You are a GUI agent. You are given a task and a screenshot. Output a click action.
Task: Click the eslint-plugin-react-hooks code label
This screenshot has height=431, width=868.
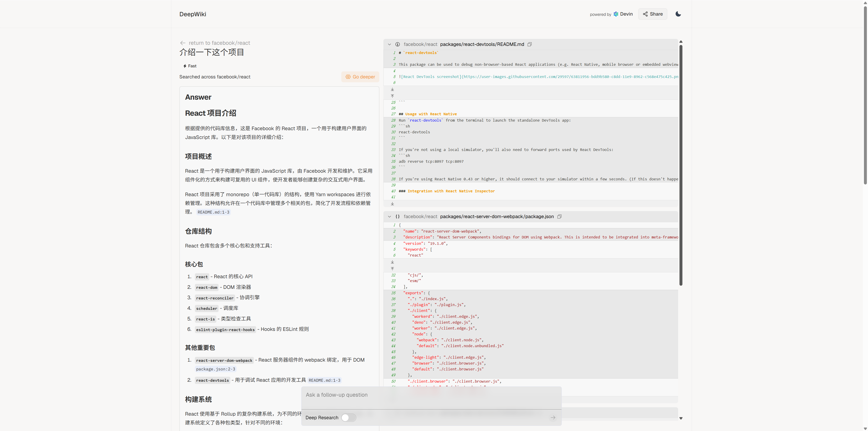[x=225, y=330]
